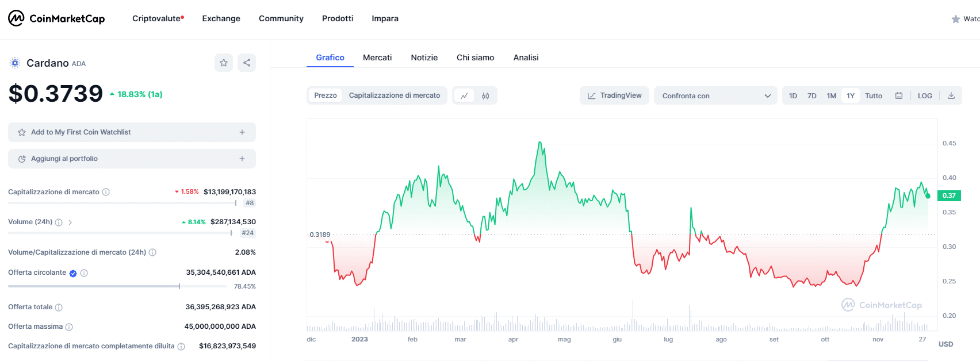This screenshot has width=980, height=361.
Task: Switch to line chart view icon
Action: coord(464,96)
